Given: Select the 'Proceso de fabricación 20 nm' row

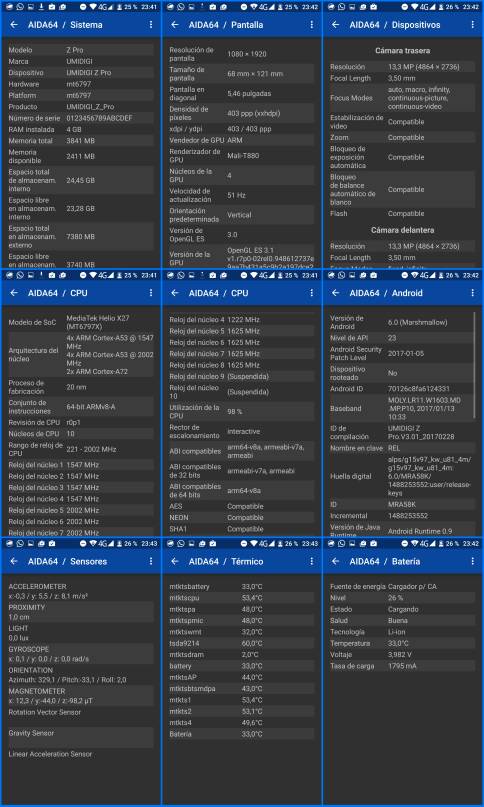Looking at the screenshot, I should tap(81, 387).
